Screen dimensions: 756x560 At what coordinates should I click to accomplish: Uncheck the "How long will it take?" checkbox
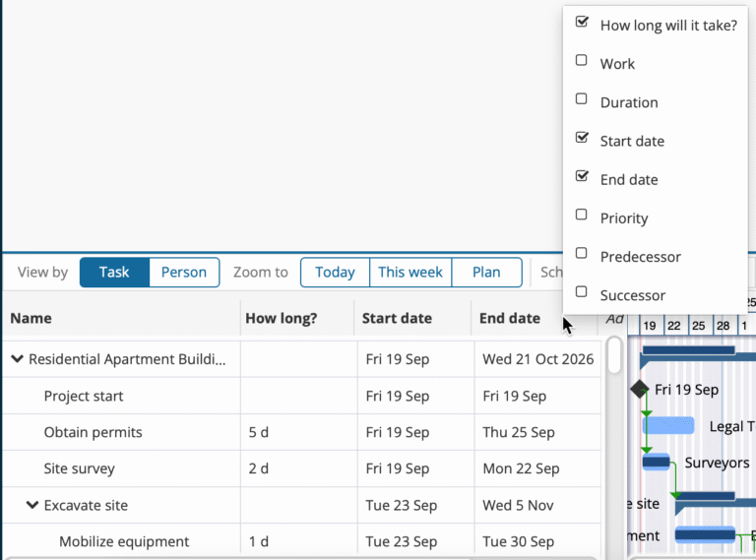[582, 22]
